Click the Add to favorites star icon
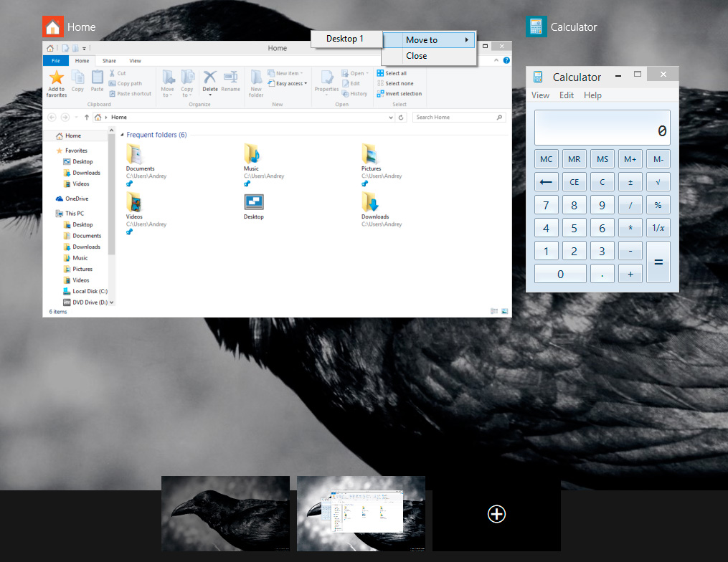 click(56, 78)
